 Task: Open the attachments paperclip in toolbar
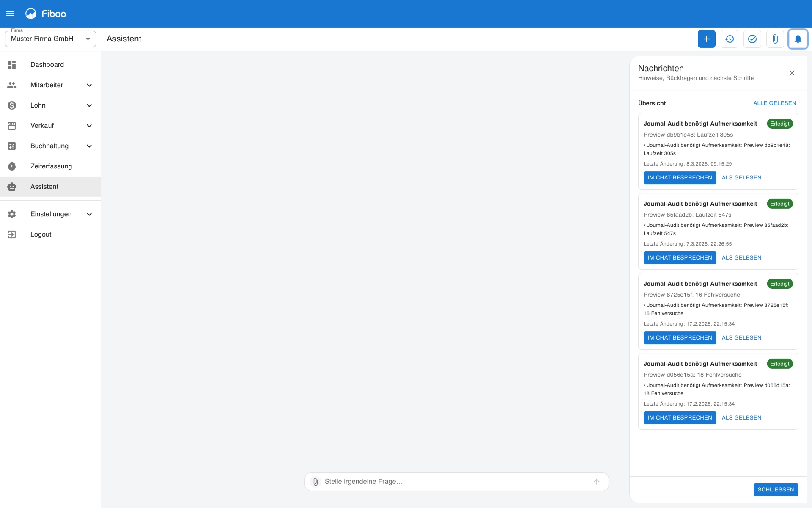tap(775, 39)
